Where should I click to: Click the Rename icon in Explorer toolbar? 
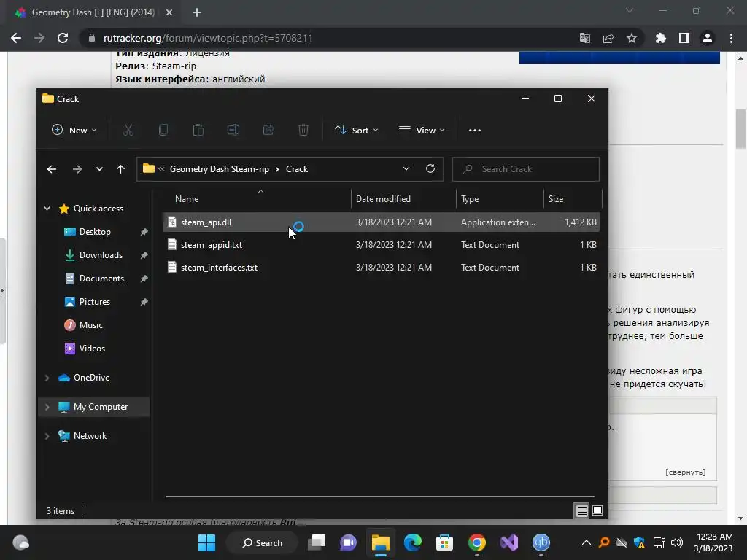pos(233,130)
